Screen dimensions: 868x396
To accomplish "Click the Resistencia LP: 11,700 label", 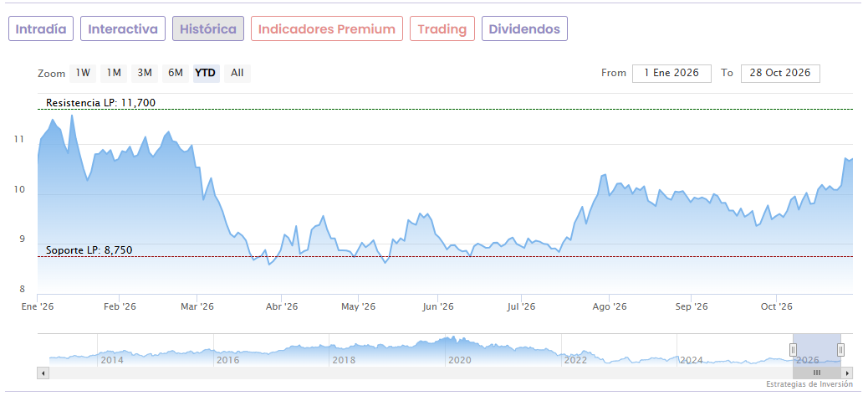I will coord(100,102).
